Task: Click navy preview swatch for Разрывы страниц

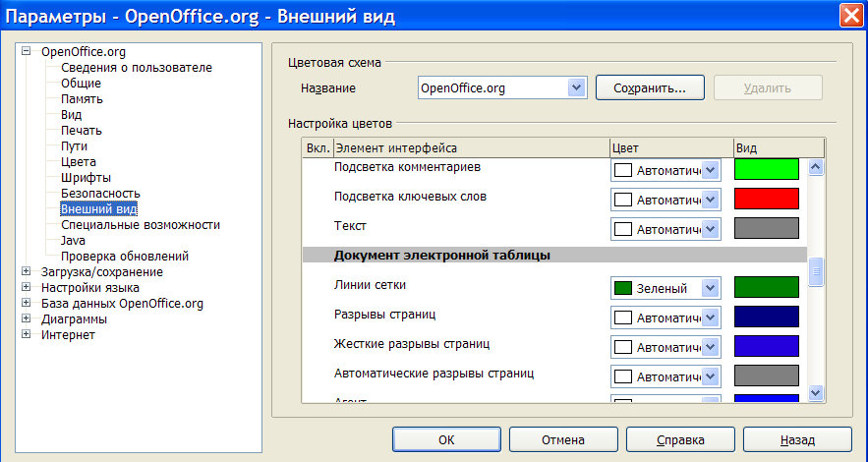Action: click(x=767, y=317)
